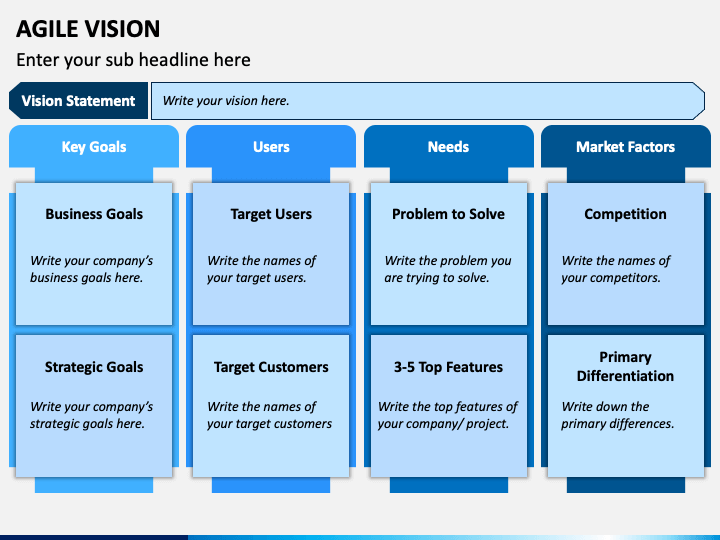Image resolution: width=720 pixels, height=540 pixels.
Task: Click 'Write the names of your competitors.' text
Action: 616,269
